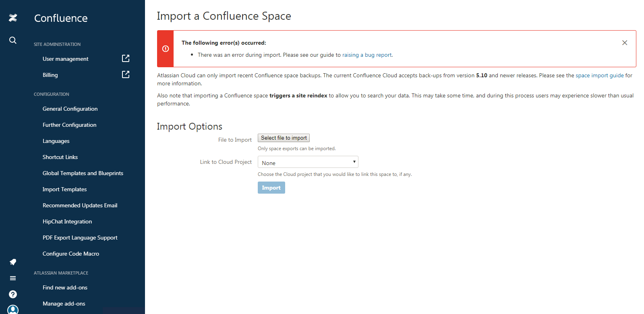Expand the Link to Cloud Project dropdown

pyautogui.click(x=308, y=162)
